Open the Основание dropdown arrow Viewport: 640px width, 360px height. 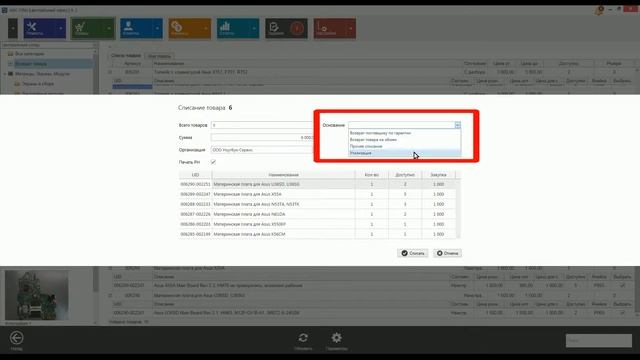click(x=457, y=125)
